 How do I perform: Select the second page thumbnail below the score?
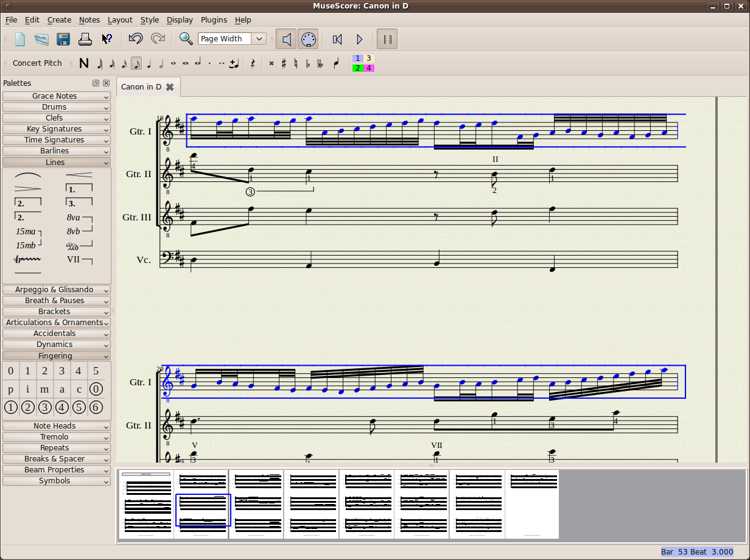203,504
